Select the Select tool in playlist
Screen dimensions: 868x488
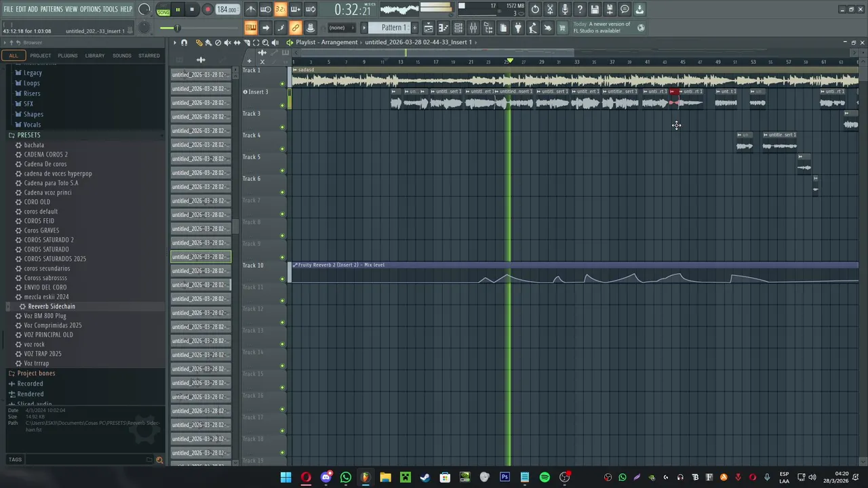[x=256, y=42]
